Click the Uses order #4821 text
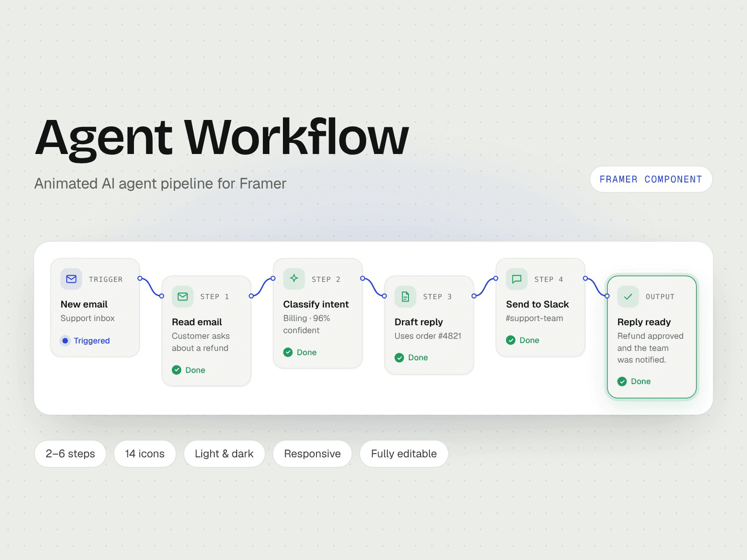The width and height of the screenshot is (747, 560). (428, 336)
